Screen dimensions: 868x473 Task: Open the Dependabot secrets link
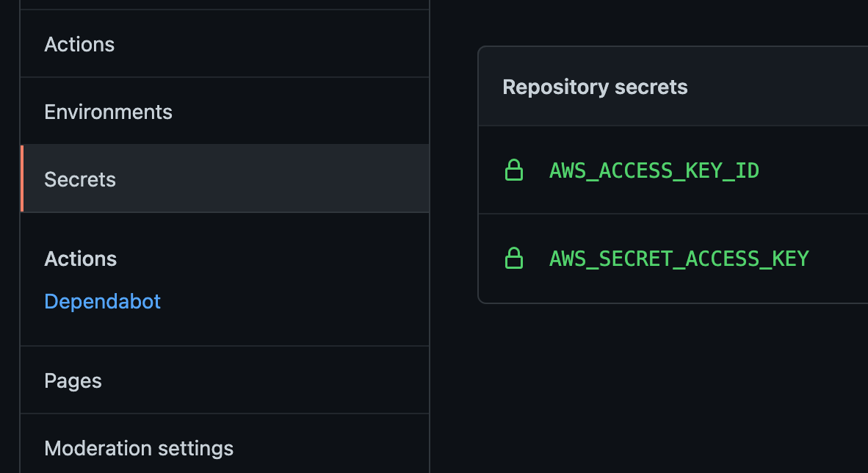click(102, 301)
